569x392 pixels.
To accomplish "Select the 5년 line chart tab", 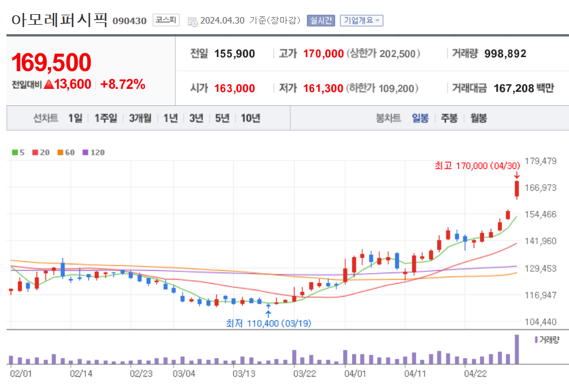I will click(x=222, y=118).
